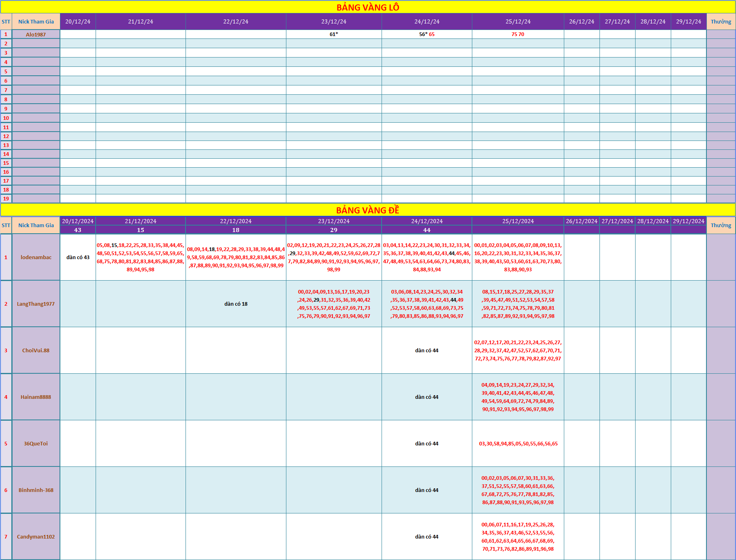Click the 23/12/24 column header in Lô table
Image resolution: width=736 pixels, height=560 pixels.
pyautogui.click(x=334, y=21)
